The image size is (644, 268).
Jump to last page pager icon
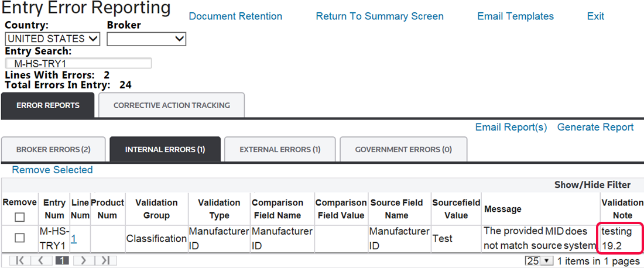[105, 260]
